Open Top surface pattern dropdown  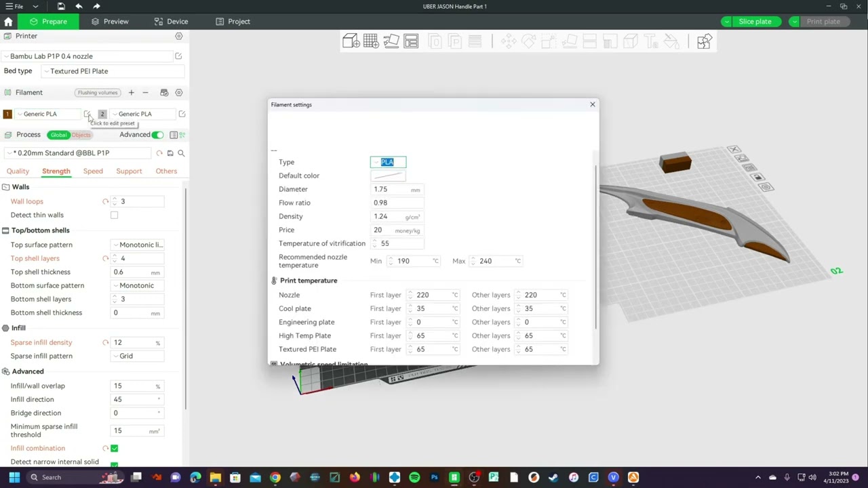[x=138, y=245]
